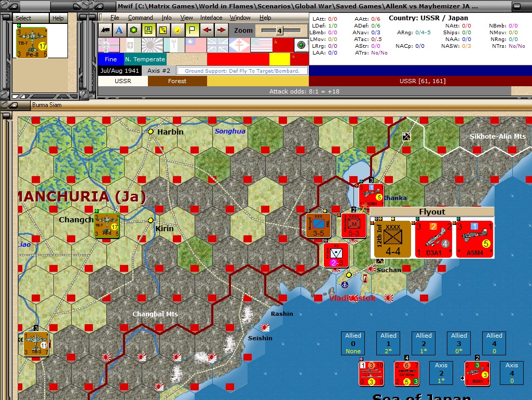Click the red left arrow toolbar button
532x400 pixels.
click(207, 30)
